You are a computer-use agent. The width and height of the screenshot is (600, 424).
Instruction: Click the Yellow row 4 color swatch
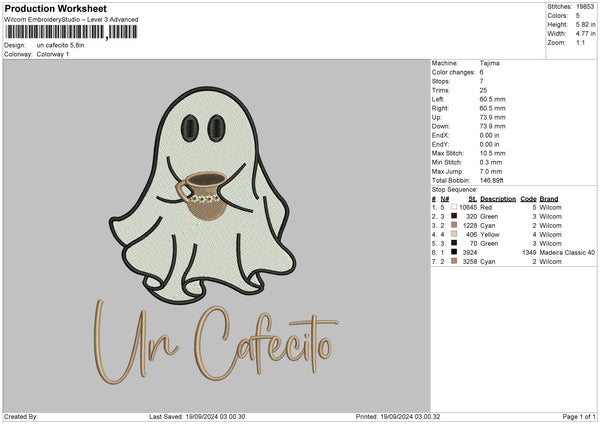click(x=453, y=234)
